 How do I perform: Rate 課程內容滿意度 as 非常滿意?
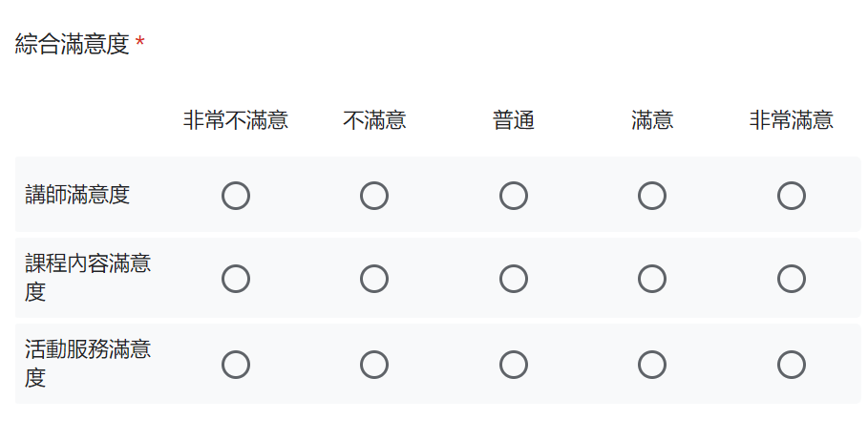[791, 279]
